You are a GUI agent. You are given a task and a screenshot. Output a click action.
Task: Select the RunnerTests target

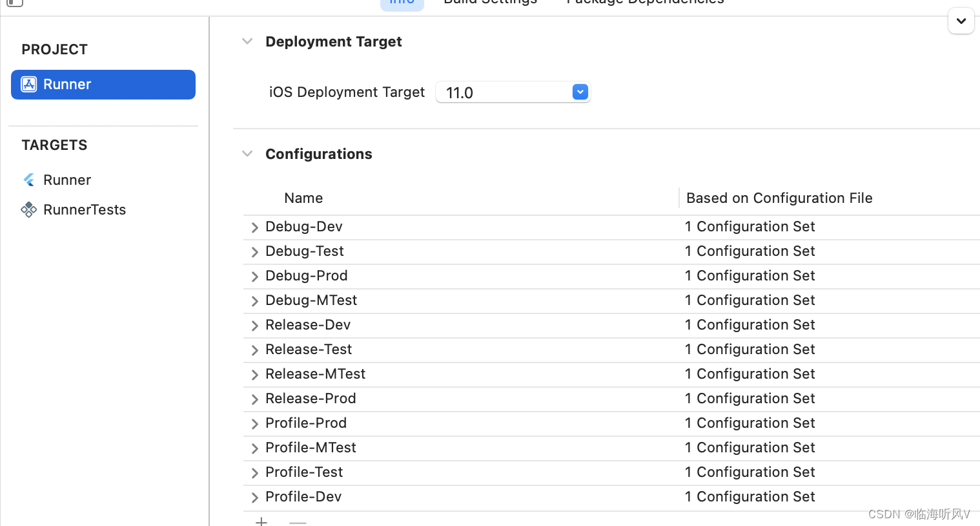[x=85, y=209]
